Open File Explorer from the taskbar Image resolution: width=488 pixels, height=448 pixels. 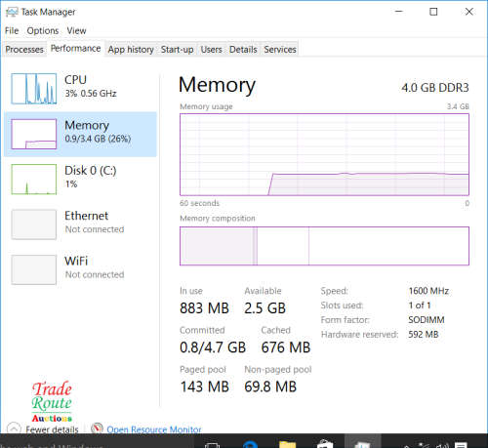coord(287,444)
